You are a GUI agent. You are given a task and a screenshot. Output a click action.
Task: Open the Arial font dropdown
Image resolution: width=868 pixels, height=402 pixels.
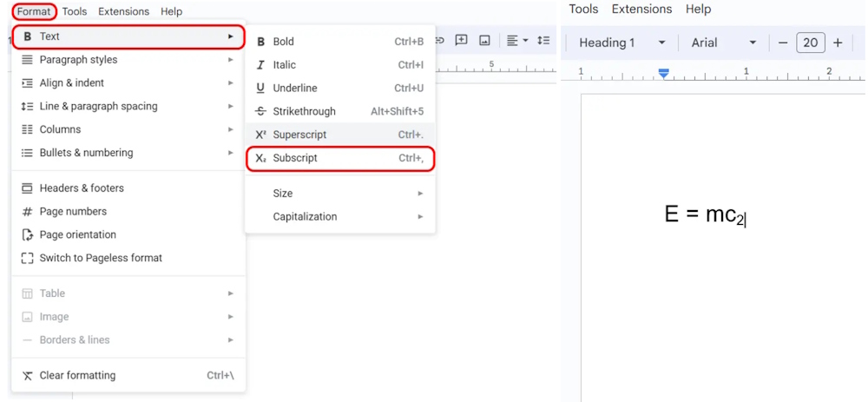coord(723,43)
